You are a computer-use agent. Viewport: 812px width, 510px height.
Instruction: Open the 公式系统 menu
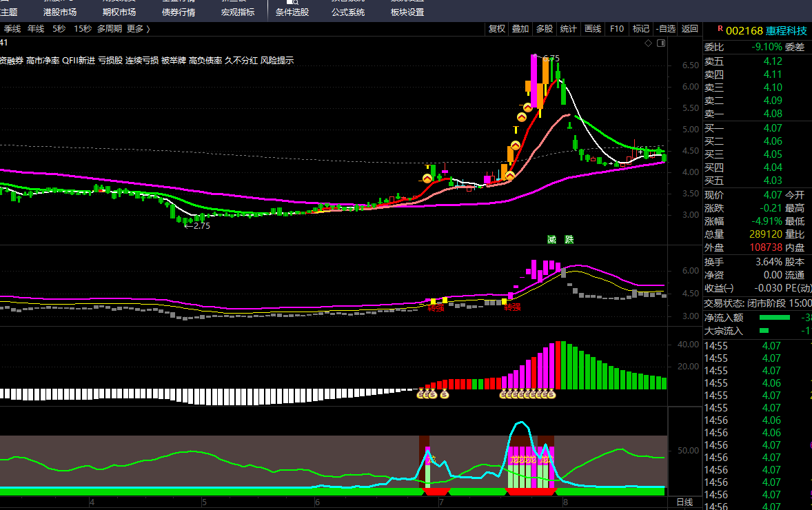[348, 12]
